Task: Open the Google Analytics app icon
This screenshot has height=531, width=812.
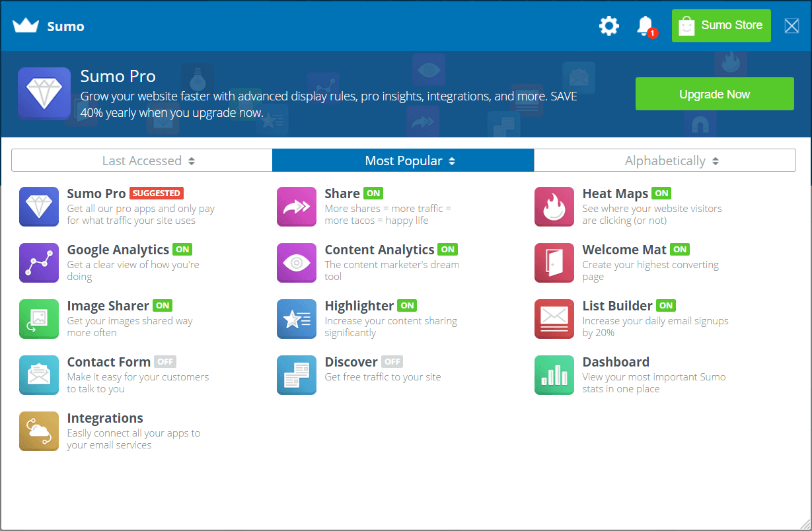Action: click(39, 263)
